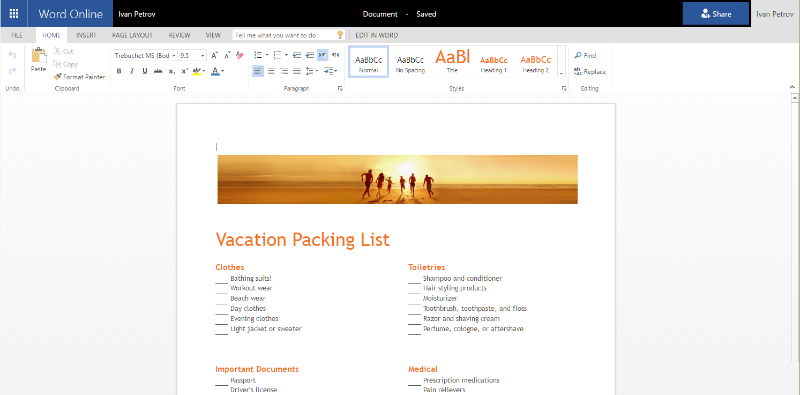The height and width of the screenshot is (395, 800).
Task: Apply superscript formatting
Action: [x=185, y=71]
